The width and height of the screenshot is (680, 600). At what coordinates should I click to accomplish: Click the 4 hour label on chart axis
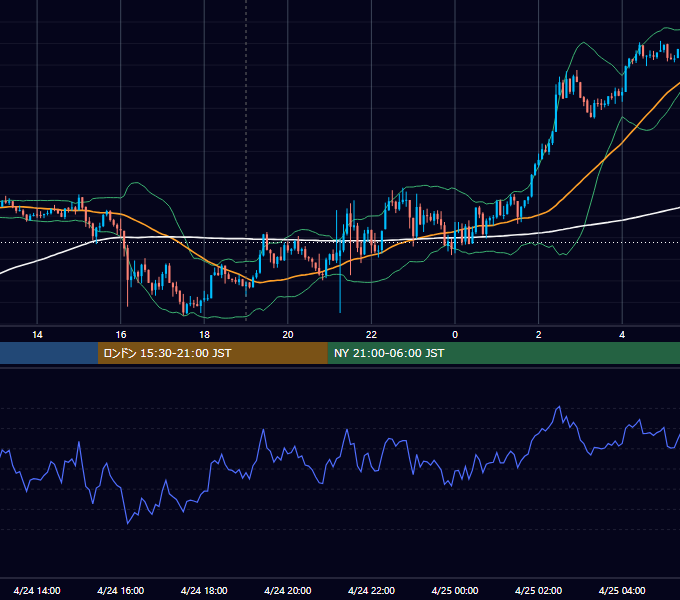click(x=622, y=335)
